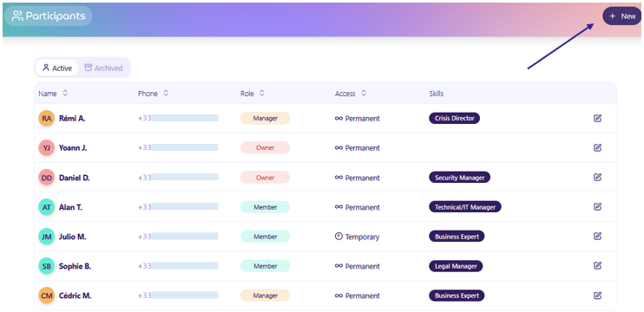Click Julio M.'s Temporary access label
644x312 pixels.
coord(358,237)
